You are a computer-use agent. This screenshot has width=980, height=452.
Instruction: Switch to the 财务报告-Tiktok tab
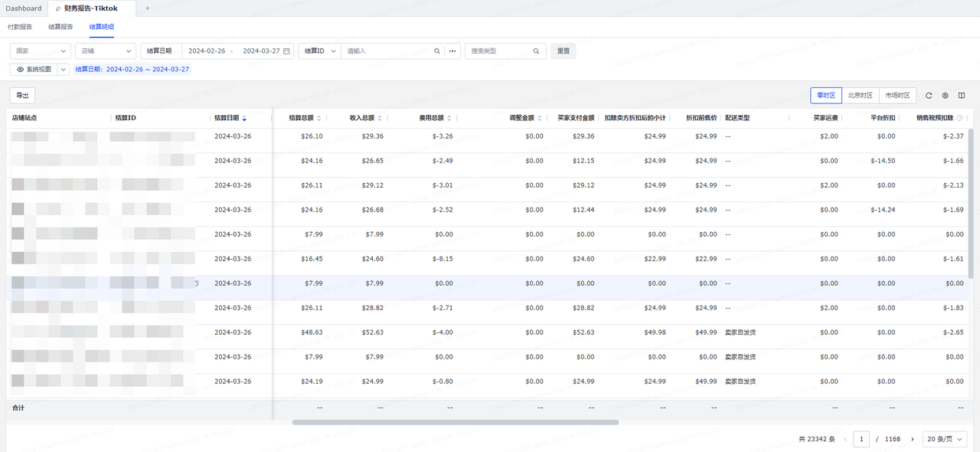coord(91,8)
